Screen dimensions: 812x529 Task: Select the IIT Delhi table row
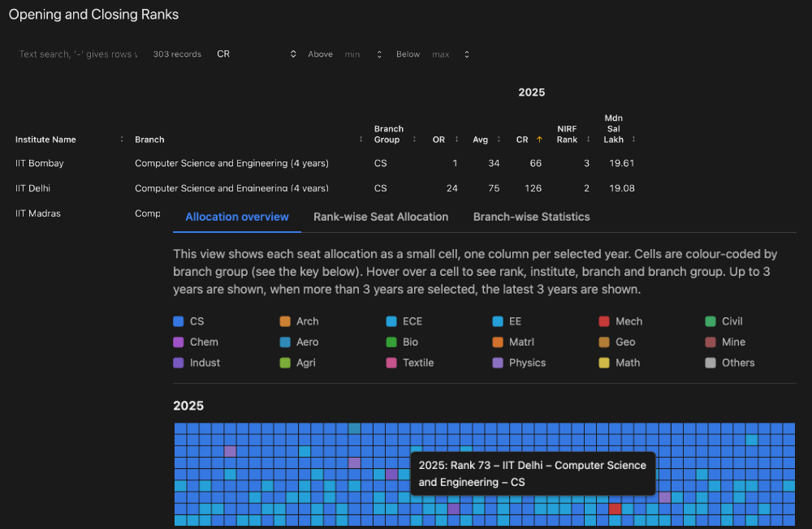38,188
